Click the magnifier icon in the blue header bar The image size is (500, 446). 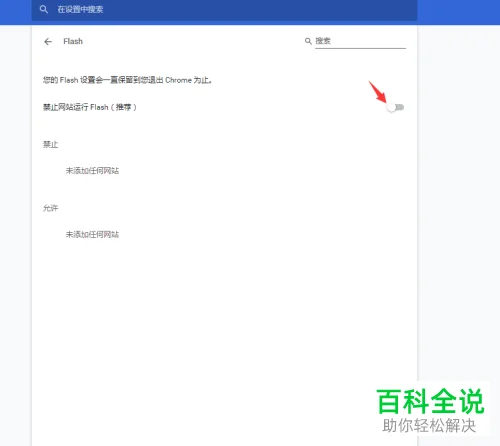point(44,9)
